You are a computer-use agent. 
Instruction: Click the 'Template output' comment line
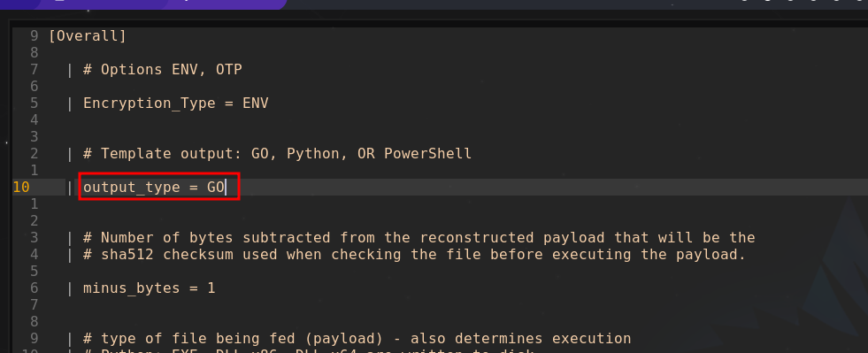click(x=277, y=154)
